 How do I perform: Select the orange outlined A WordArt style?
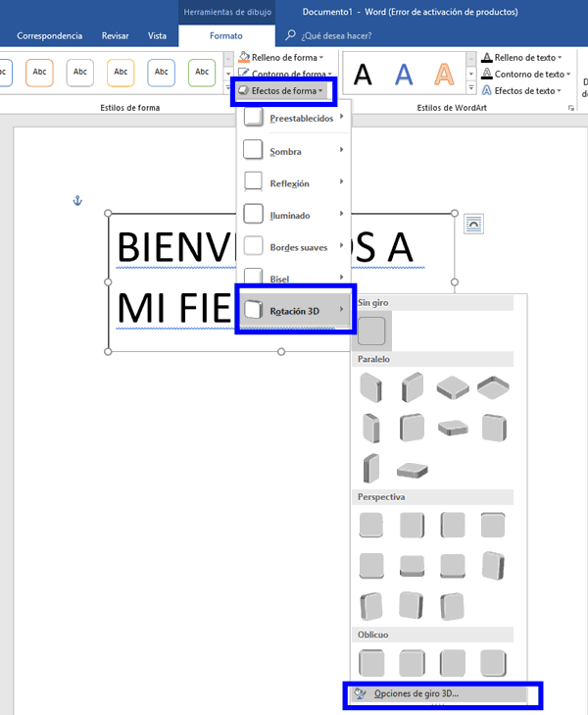[444, 75]
